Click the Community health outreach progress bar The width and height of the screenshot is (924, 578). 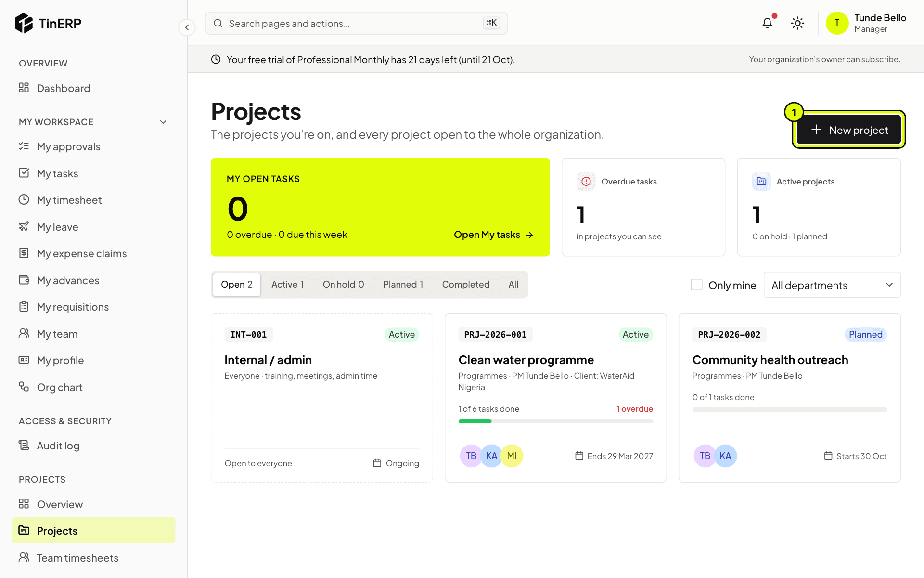click(x=789, y=410)
